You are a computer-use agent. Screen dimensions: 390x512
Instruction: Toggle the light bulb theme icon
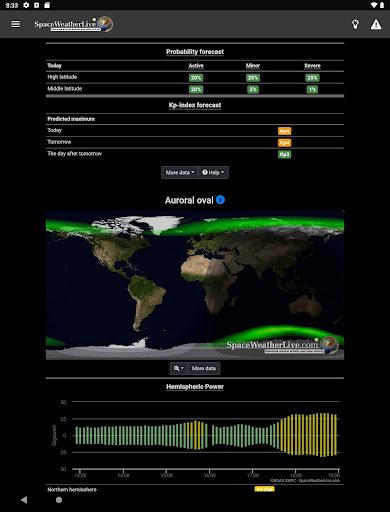tap(356, 24)
